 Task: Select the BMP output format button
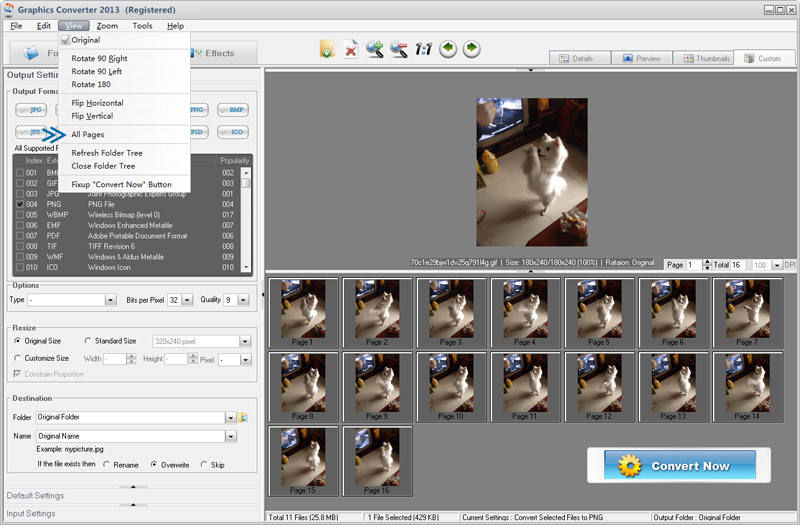click(233, 110)
